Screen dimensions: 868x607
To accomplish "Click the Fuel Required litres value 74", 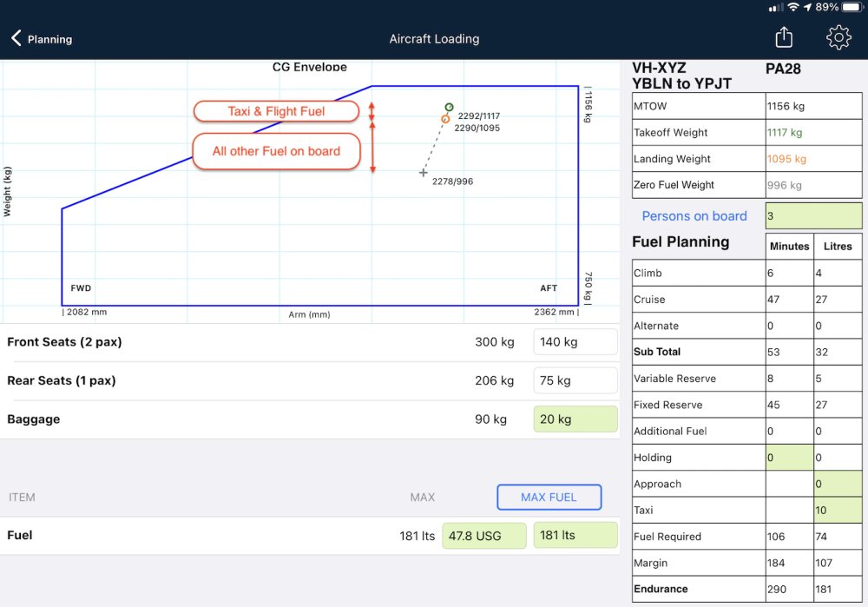I will pos(821,537).
